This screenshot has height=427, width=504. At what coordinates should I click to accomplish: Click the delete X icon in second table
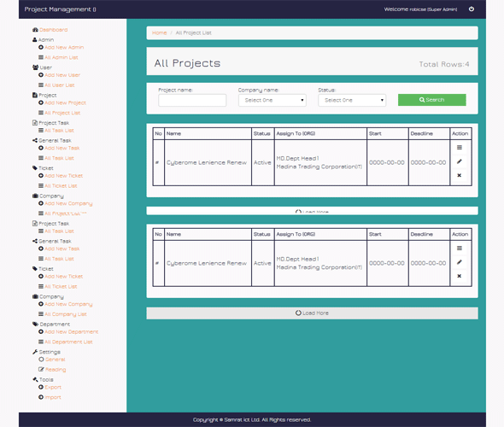tap(460, 276)
